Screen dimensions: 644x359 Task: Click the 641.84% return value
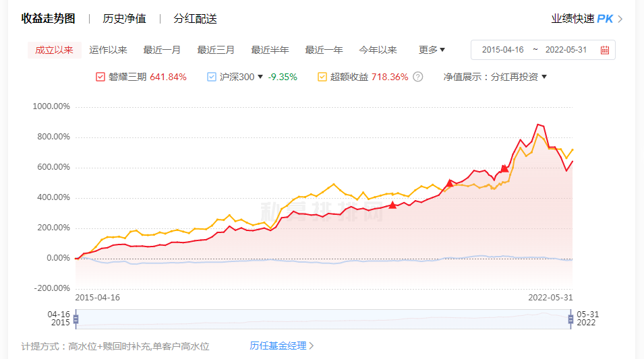pyautogui.click(x=168, y=77)
